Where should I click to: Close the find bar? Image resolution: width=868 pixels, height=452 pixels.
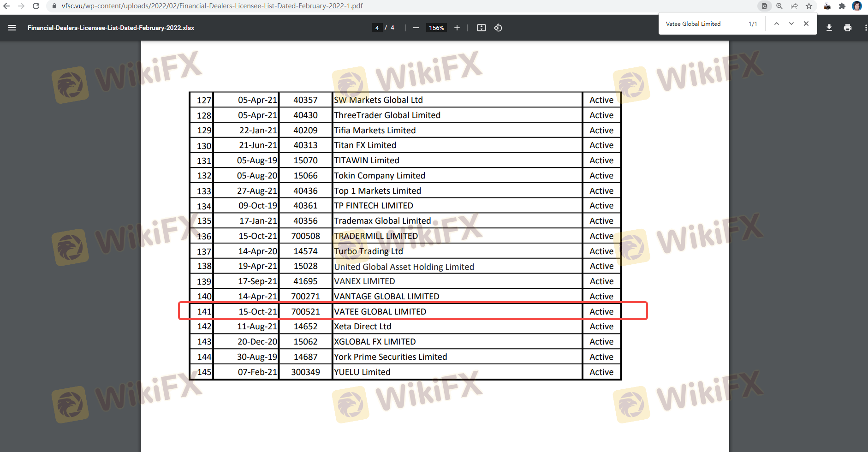[806, 24]
